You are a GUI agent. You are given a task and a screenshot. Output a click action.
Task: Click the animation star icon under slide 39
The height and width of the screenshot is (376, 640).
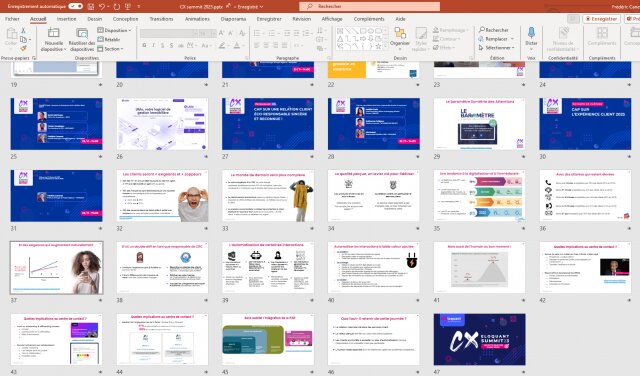pyautogui.click(x=312, y=300)
